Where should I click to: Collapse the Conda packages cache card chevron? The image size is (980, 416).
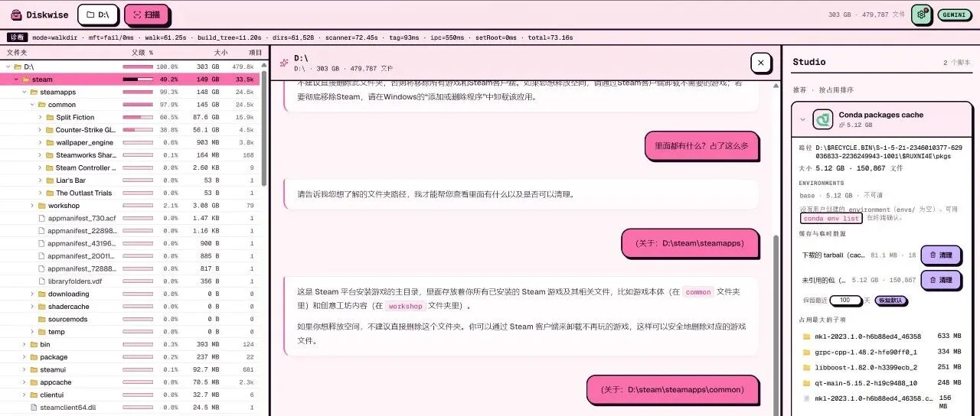pos(803,119)
